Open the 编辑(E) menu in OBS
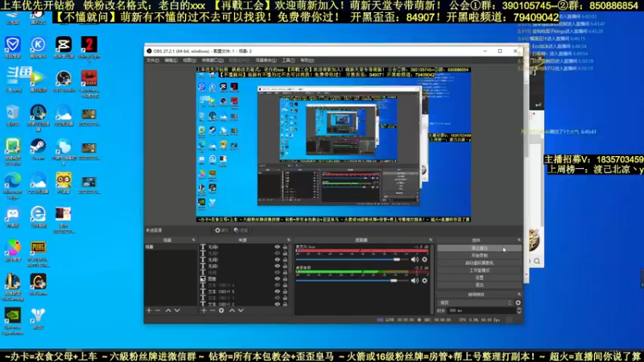The image size is (644, 362). (171, 60)
